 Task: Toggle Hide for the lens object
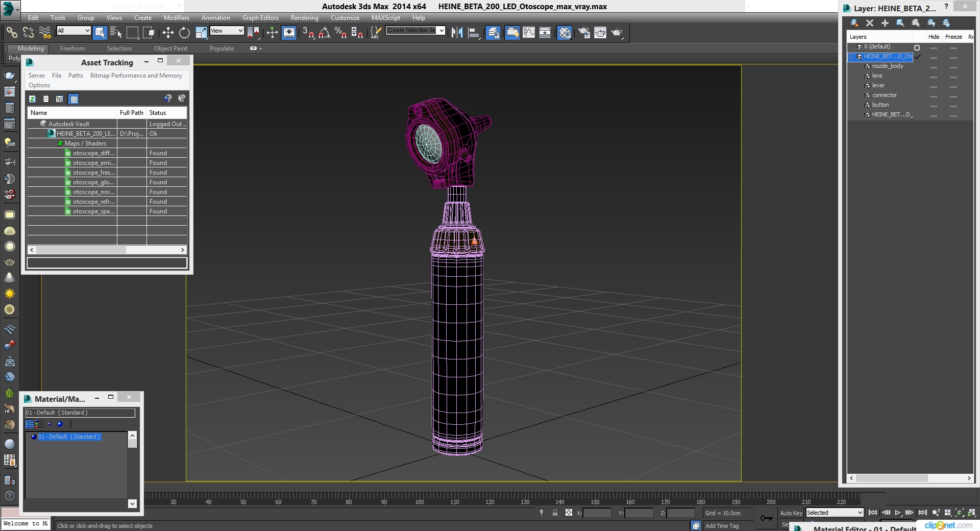click(x=934, y=77)
